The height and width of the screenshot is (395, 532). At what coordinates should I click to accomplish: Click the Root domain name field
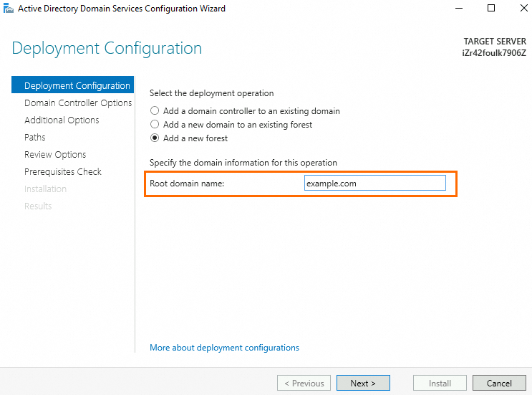[375, 183]
